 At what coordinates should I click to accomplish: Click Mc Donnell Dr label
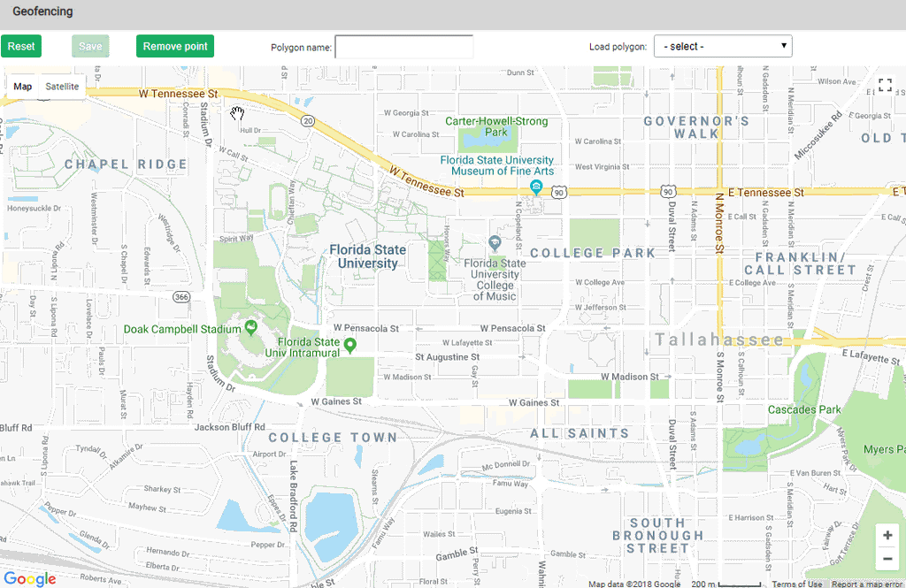[505, 464]
